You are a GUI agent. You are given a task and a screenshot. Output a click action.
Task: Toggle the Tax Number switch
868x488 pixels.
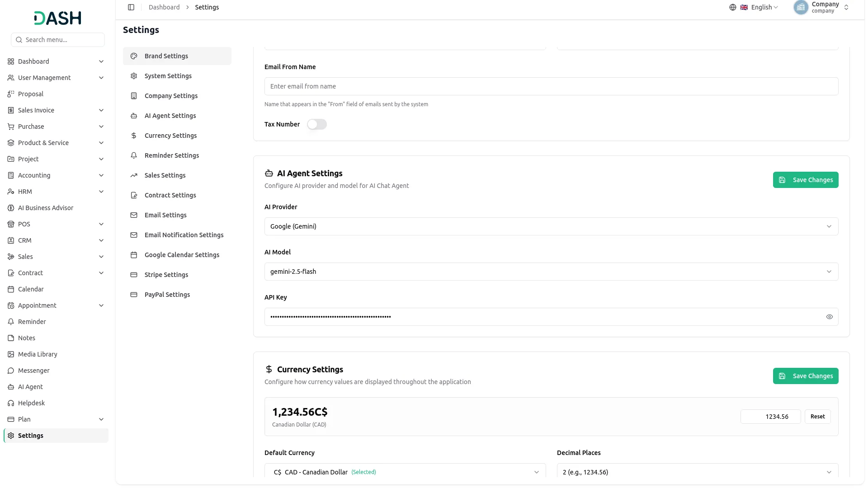[317, 124]
